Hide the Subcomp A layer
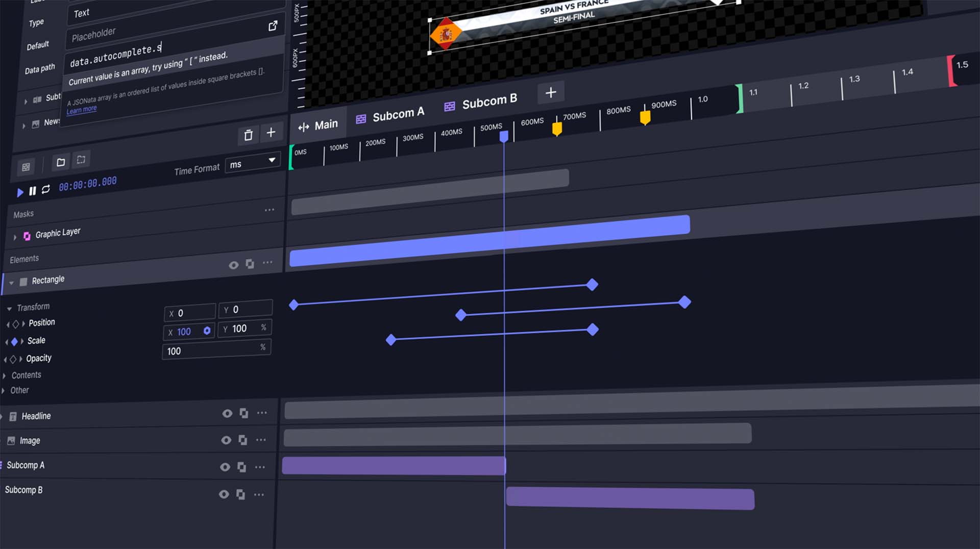980x549 pixels. point(225,467)
